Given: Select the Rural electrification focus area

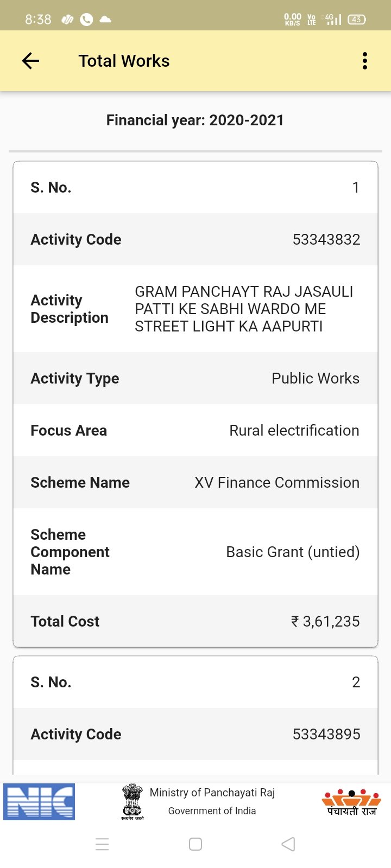Looking at the screenshot, I should click(294, 430).
